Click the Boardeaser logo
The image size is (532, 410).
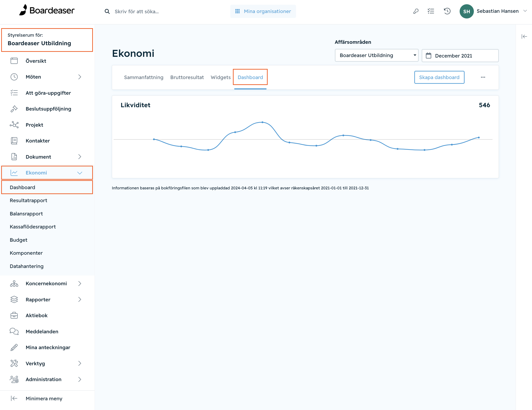(x=47, y=10)
